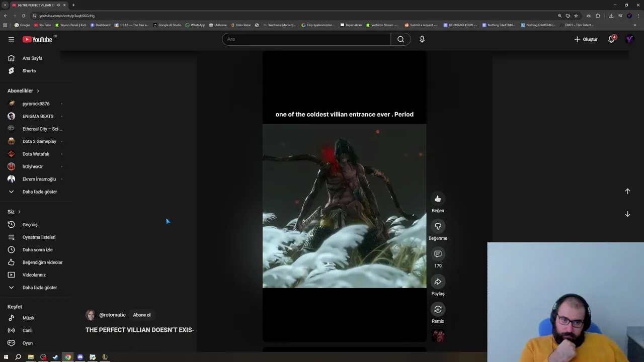
Task: Open the notifications bell
Action: tap(612, 39)
